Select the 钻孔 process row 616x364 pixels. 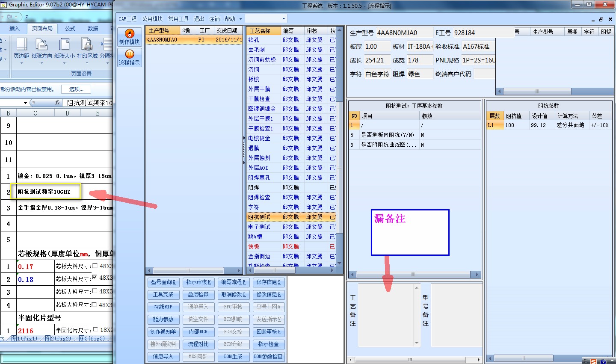point(291,40)
